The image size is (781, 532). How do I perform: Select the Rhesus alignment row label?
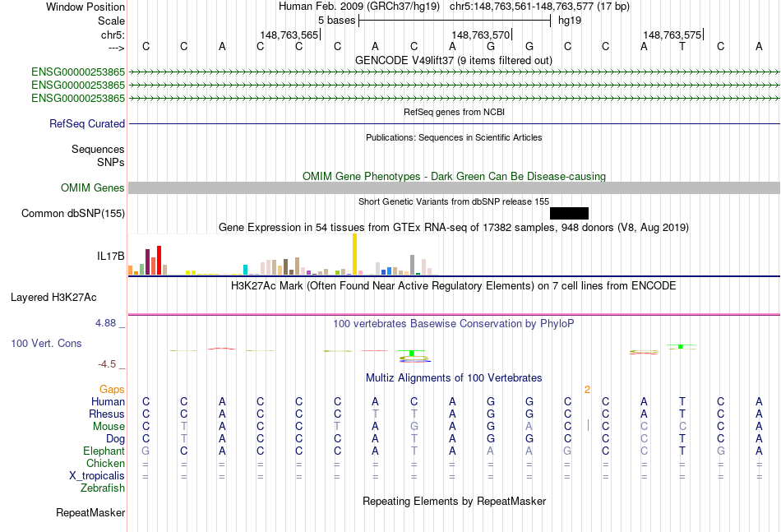(x=107, y=414)
